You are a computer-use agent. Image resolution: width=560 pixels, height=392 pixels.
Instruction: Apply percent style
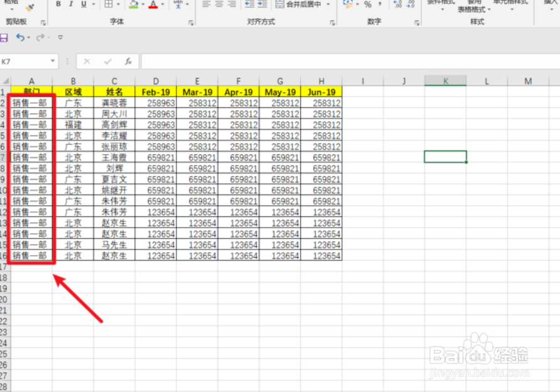click(x=367, y=4)
